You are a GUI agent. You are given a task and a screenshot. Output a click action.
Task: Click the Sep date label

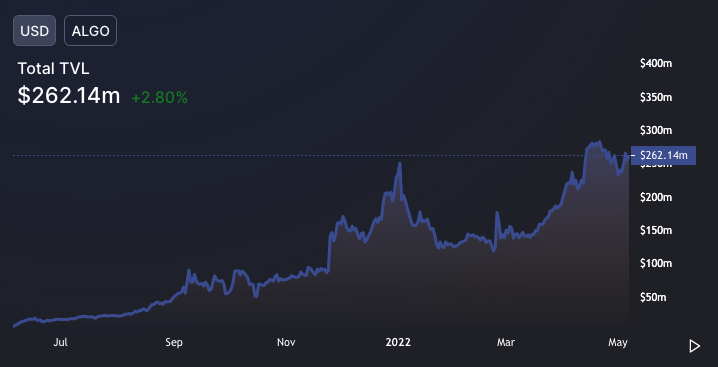174,342
